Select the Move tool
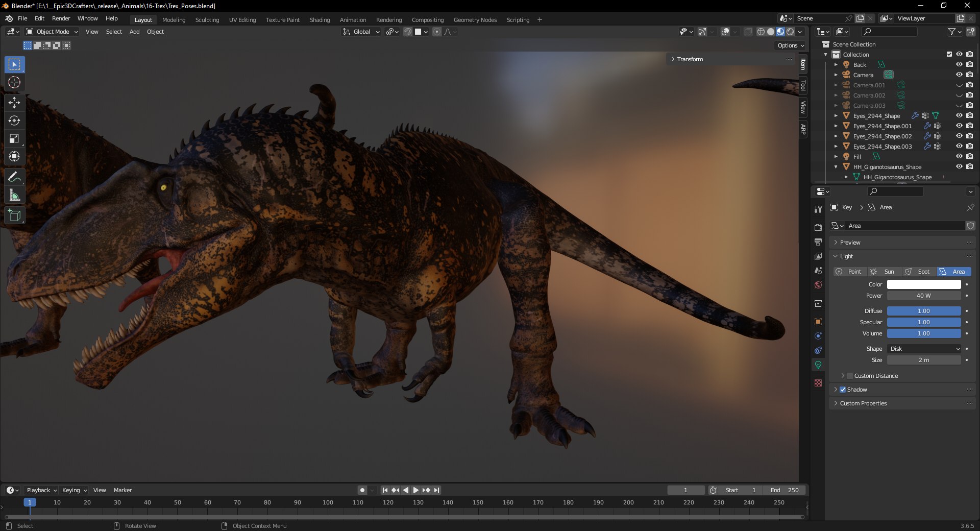This screenshot has width=980, height=531. 14,103
